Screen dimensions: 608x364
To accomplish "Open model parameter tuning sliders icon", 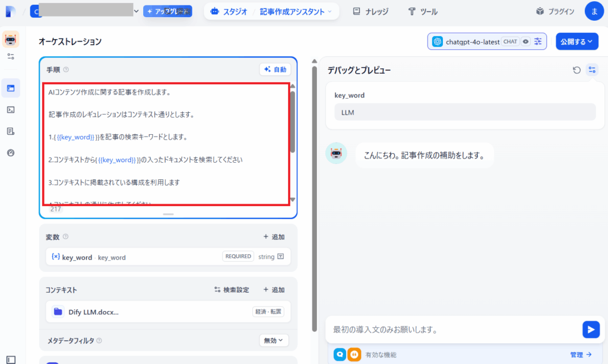I will point(537,41).
